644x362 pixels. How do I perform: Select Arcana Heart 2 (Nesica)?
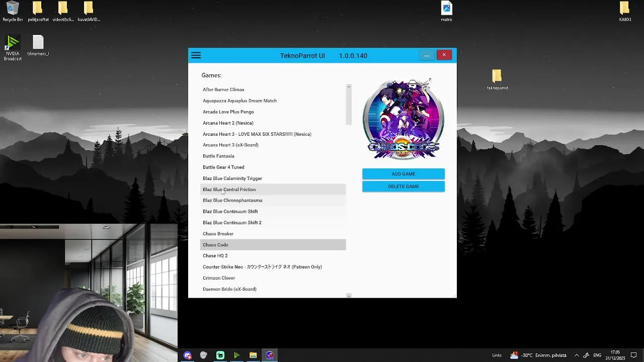pyautogui.click(x=273, y=123)
